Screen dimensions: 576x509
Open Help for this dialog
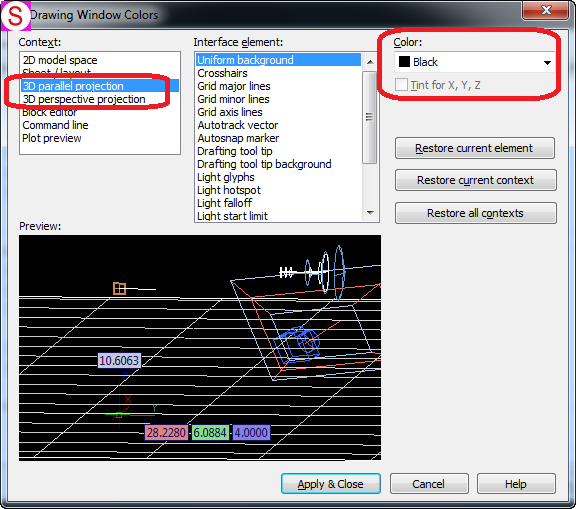(516, 484)
